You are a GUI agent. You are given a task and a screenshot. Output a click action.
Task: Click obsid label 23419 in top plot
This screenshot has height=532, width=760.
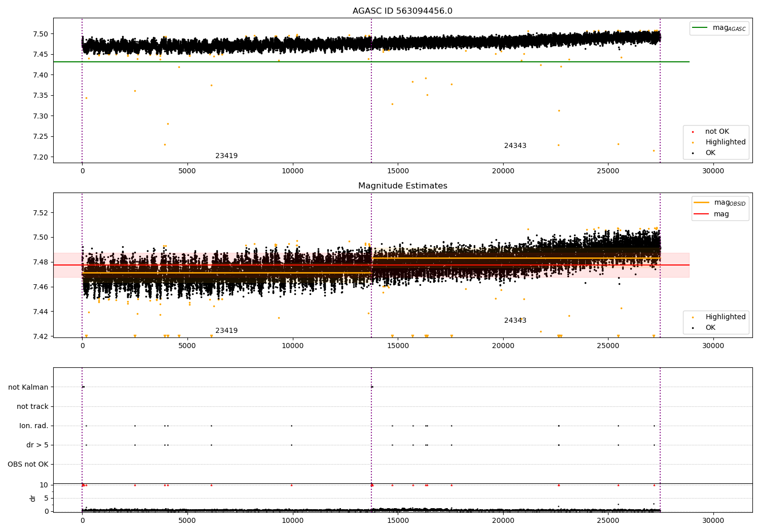[226, 156]
